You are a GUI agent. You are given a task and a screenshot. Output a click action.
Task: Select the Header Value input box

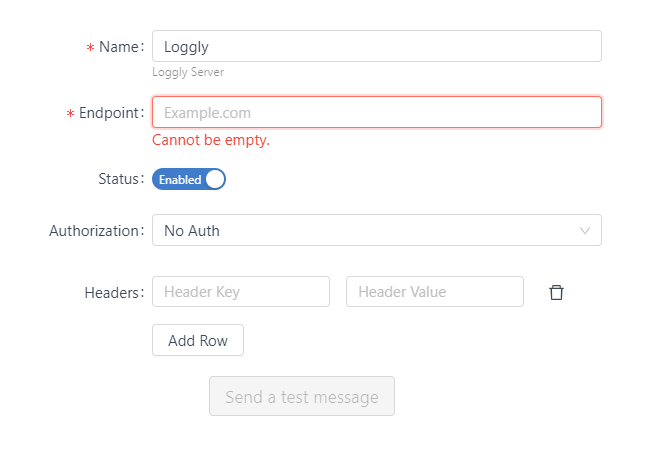(435, 292)
